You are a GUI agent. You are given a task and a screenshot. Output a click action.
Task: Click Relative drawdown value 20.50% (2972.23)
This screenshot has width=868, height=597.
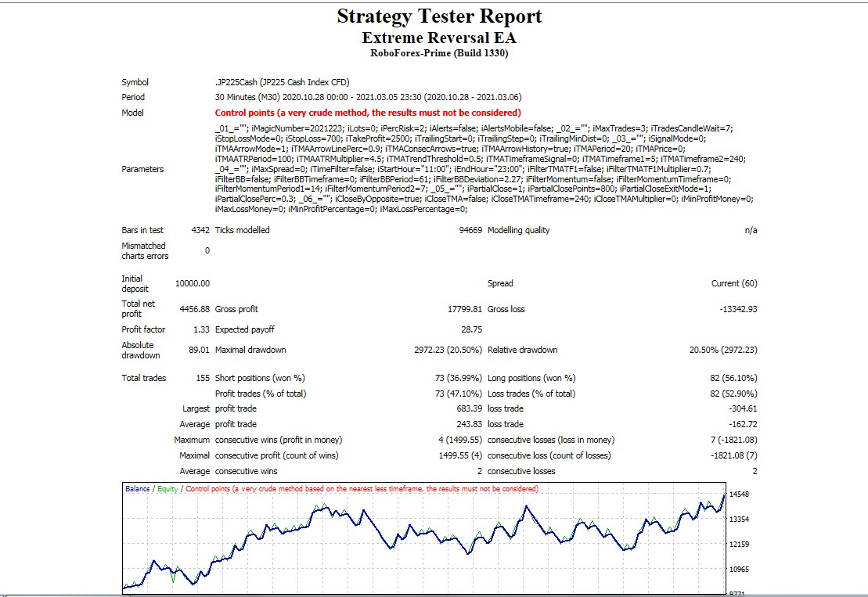[723, 351]
